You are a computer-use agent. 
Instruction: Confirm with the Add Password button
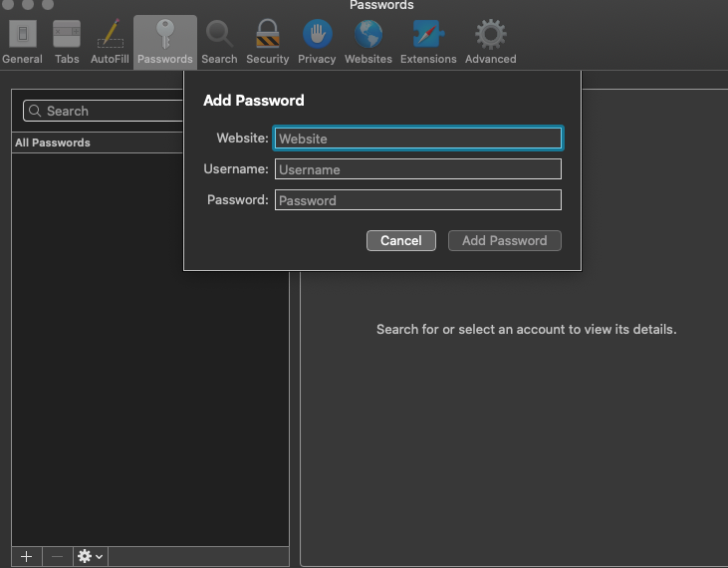(x=505, y=240)
